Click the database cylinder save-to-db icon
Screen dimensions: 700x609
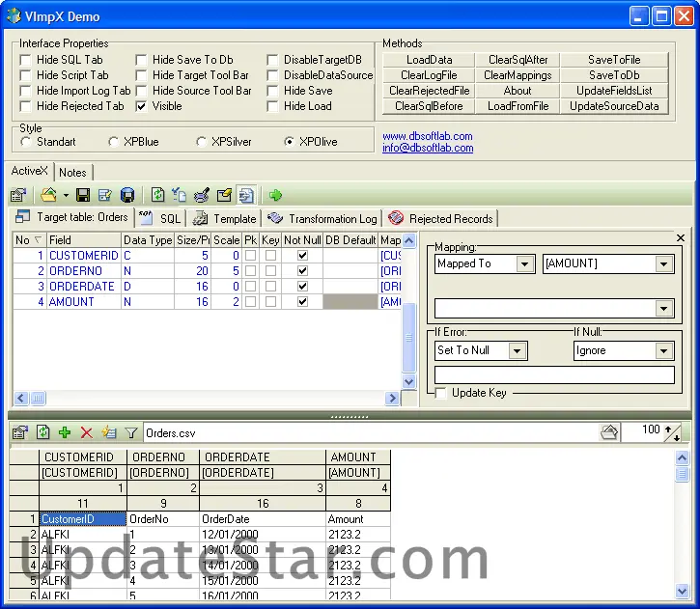pos(126,195)
